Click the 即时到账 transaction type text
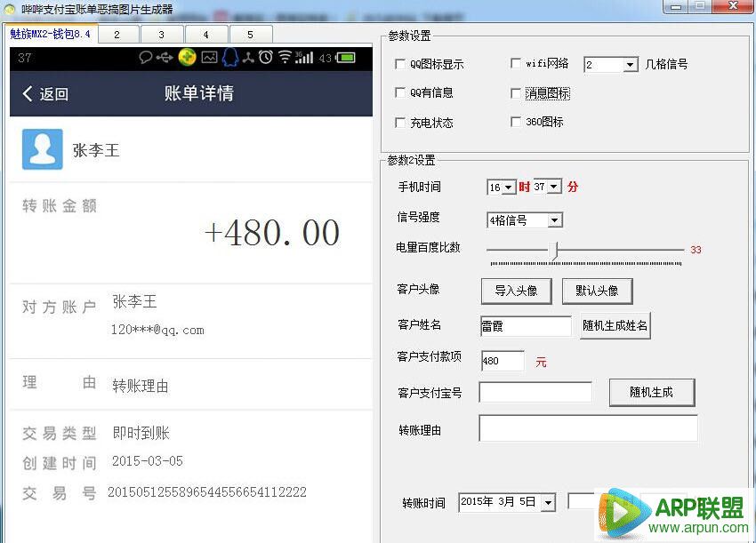Screen dimensions: 756x543 click(141, 433)
